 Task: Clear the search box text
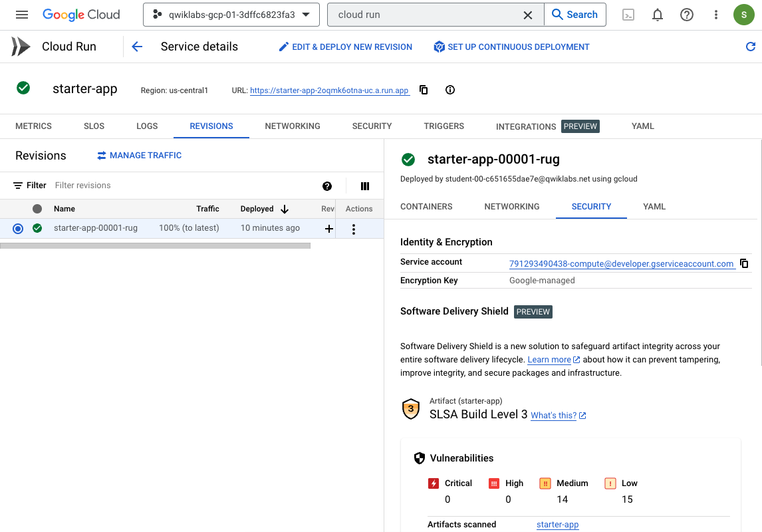(x=528, y=15)
